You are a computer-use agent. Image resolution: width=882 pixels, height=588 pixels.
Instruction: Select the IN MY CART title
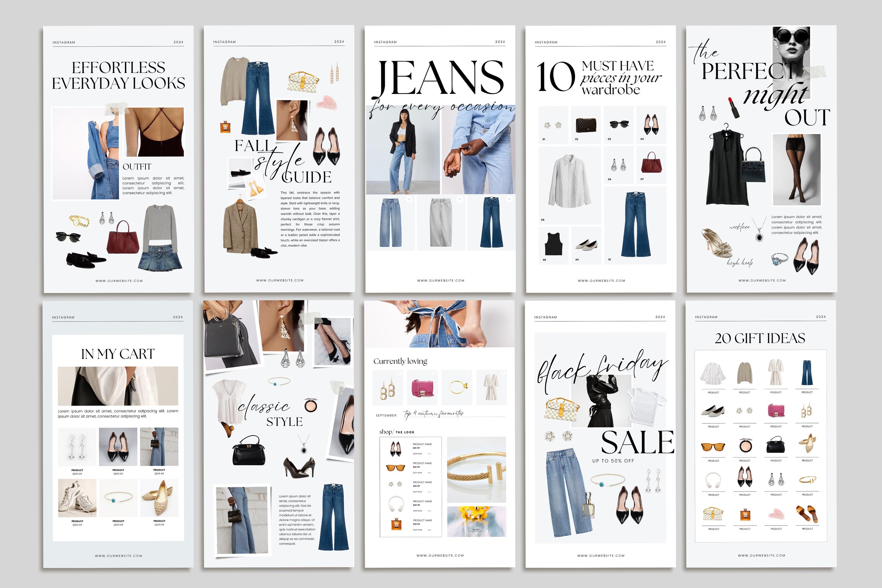pyautogui.click(x=118, y=354)
